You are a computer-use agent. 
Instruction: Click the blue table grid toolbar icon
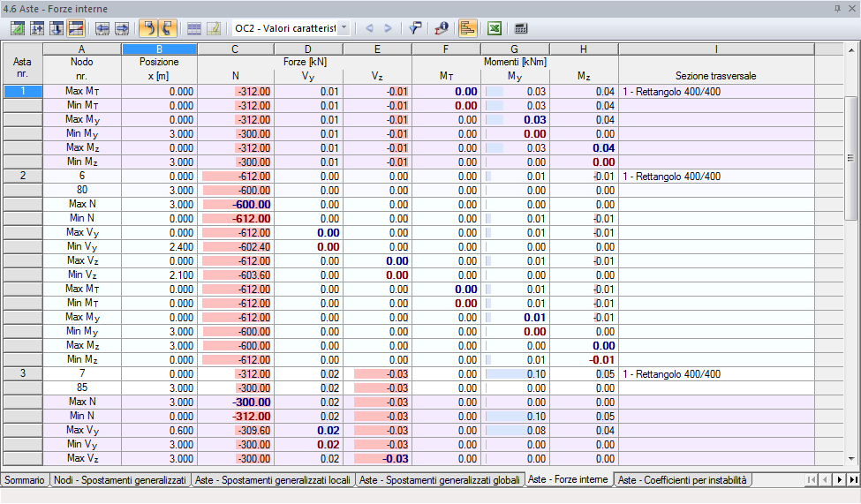[193, 28]
